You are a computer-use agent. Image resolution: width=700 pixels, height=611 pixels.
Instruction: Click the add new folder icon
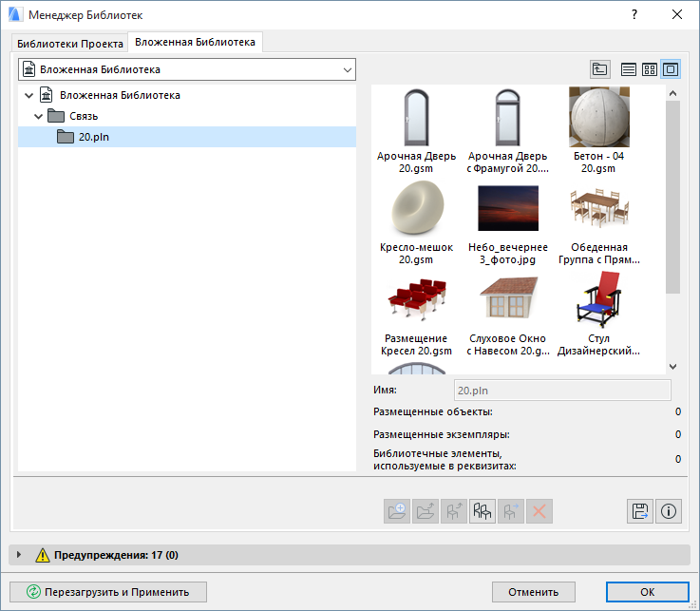click(x=397, y=511)
